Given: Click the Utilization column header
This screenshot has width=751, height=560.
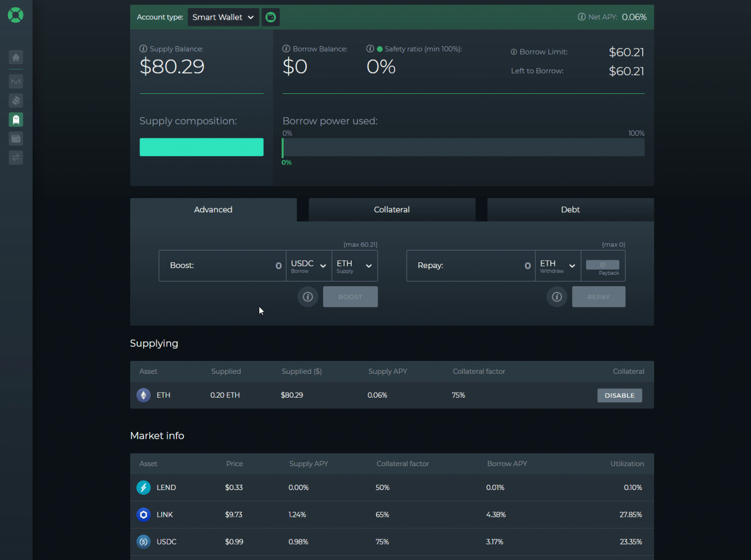Looking at the screenshot, I should pyautogui.click(x=627, y=464).
